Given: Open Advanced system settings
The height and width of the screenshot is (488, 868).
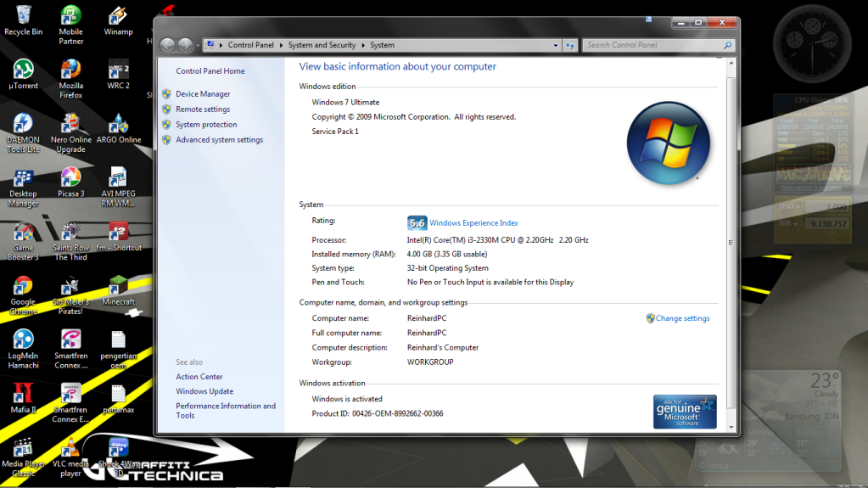Looking at the screenshot, I should tap(219, 139).
